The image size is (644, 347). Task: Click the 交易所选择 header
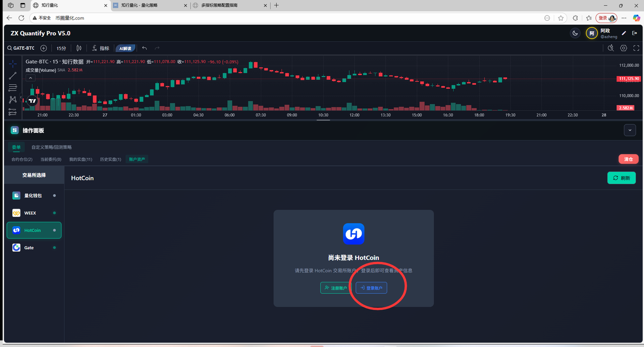click(x=34, y=175)
